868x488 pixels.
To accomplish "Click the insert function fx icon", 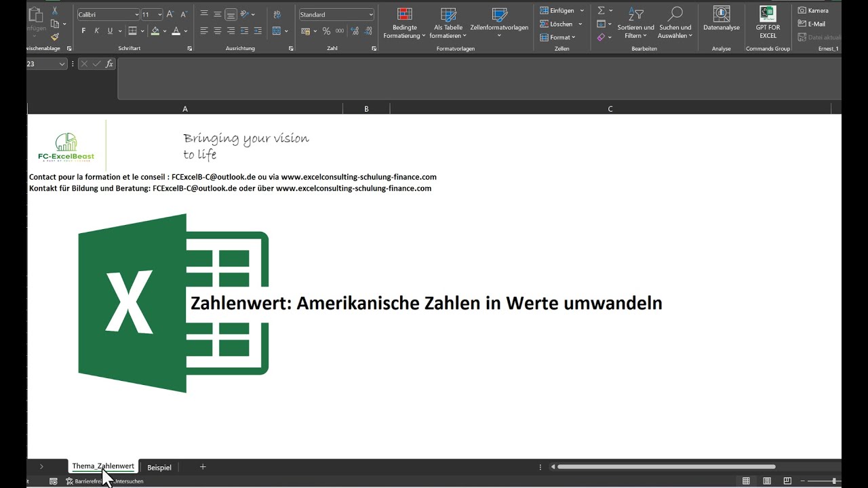I will coord(110,64).
